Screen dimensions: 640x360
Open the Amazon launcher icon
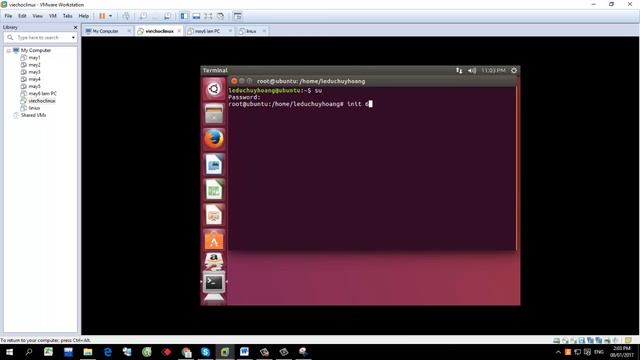[213, 261]
